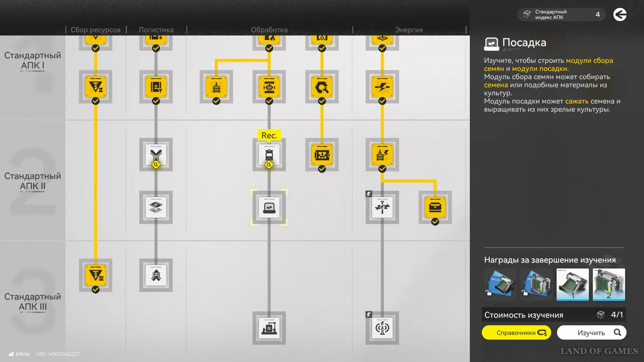Click the back arrow button
This screenshot has width=644, height=362.
[620, 14]
